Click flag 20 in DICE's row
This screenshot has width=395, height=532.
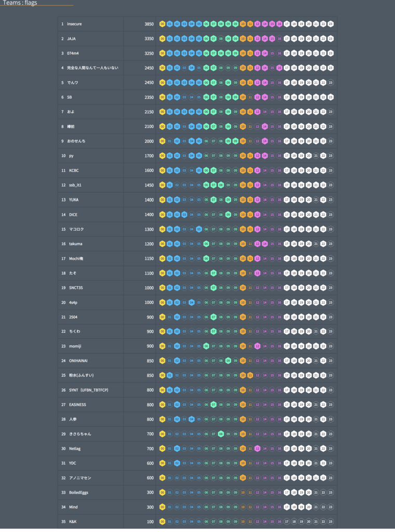(x=309, y=214)
